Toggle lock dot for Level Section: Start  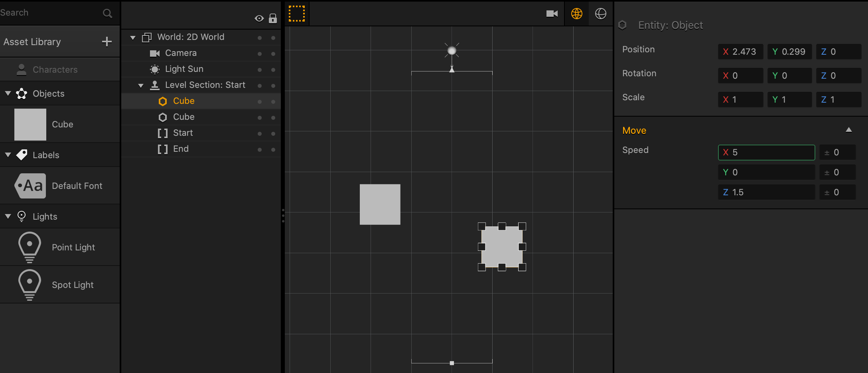(273, 86)
